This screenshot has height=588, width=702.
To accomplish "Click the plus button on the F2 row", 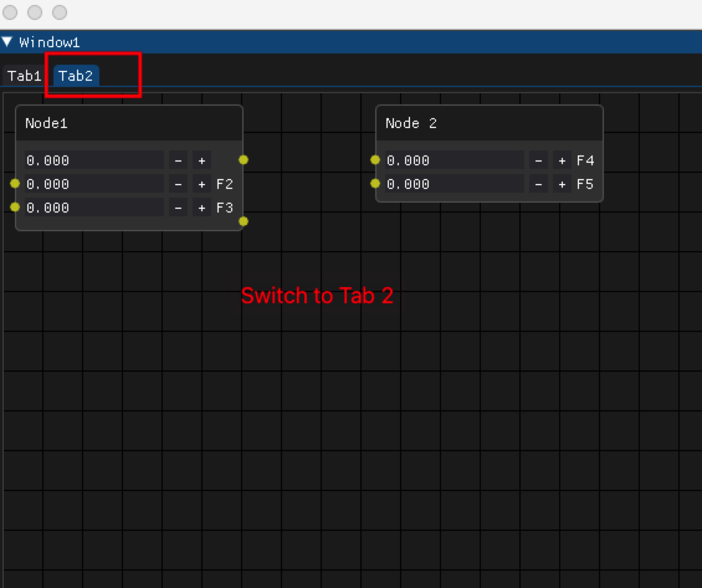I will (201, 183).
